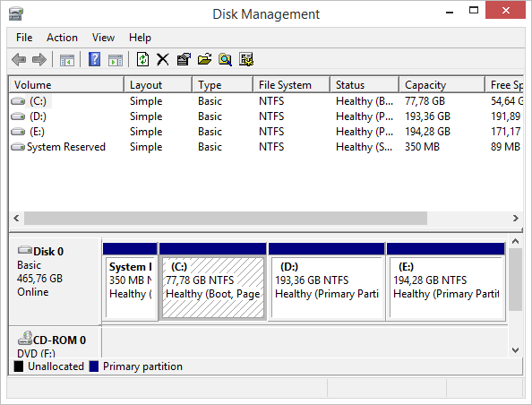Screen dimensions: 532x405
Task: Sort by the Type column header
Action: click(x=223, y=85)
